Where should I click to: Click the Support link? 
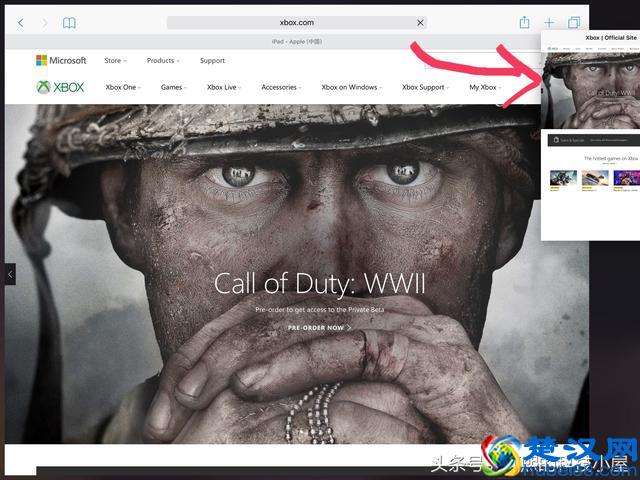pos(212,60)
